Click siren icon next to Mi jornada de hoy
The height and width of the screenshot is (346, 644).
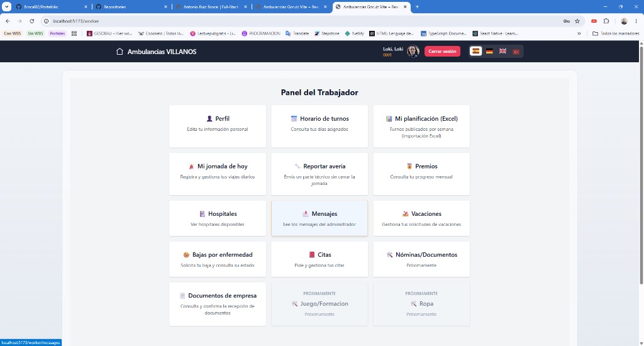pos(191,166)
